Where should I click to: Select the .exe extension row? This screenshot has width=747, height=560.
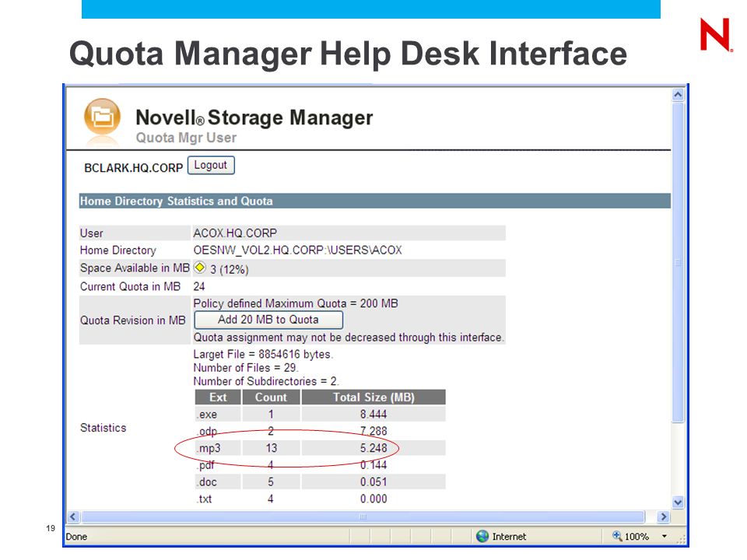tap(320, 415)
